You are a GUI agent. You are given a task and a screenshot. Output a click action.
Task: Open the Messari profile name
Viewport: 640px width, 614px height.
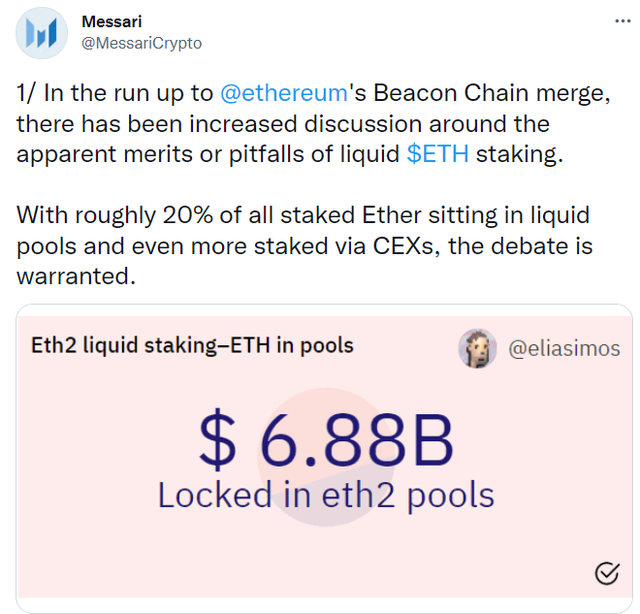[x=113, y=23]
